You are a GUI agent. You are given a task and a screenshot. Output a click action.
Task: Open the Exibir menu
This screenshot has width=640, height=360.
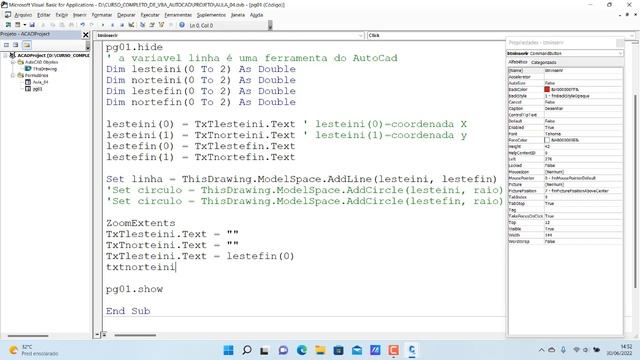(x=62, y=15)
